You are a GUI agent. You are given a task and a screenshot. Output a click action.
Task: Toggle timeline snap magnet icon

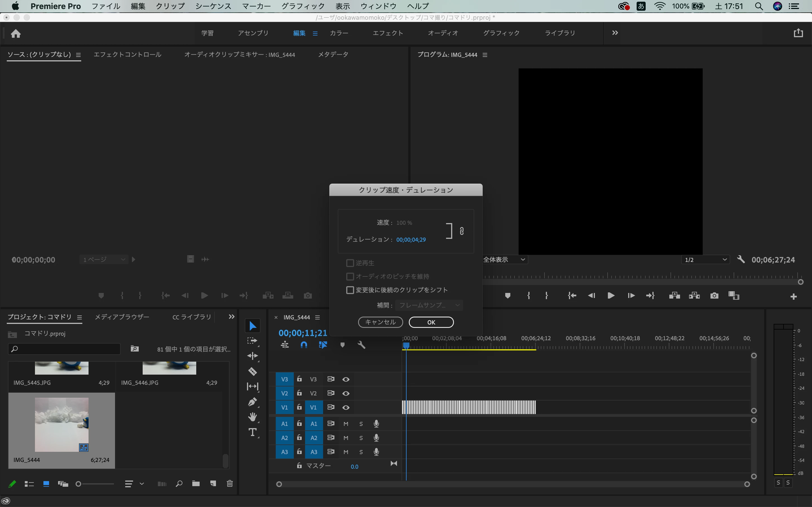point(304,345)
